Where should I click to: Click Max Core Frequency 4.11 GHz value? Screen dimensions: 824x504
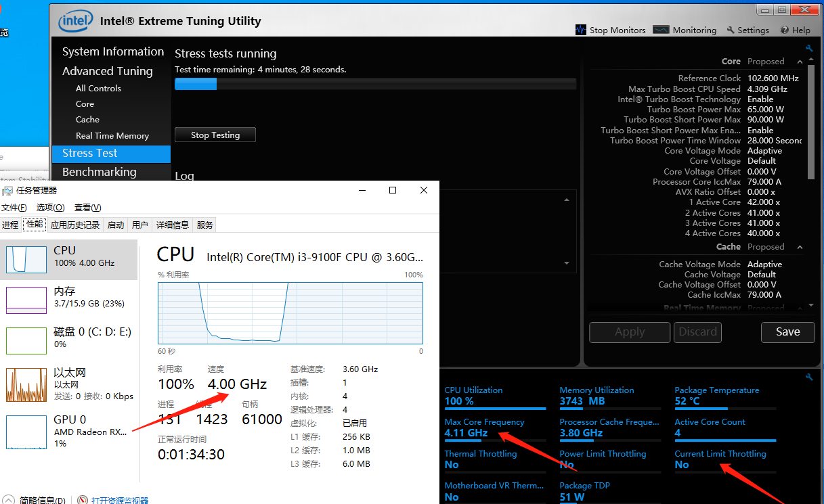pyautogui.click(x=466, y=433)
